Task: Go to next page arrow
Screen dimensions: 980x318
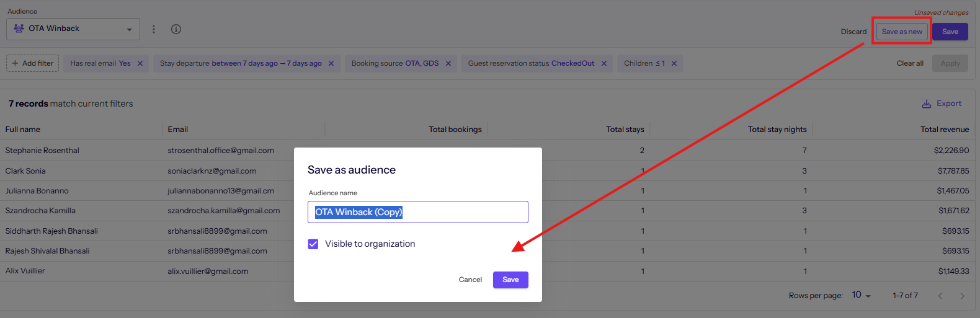Action: (x=963, y=296)
